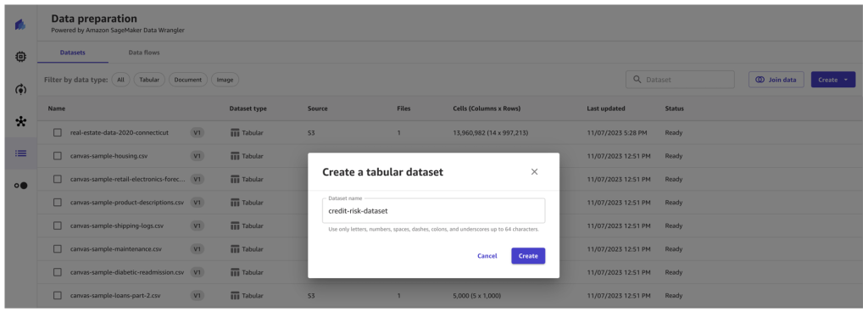Click the toggle-shaped sidebar icon
This screenshot has width=868, height=312.
(x=20, y=186)
